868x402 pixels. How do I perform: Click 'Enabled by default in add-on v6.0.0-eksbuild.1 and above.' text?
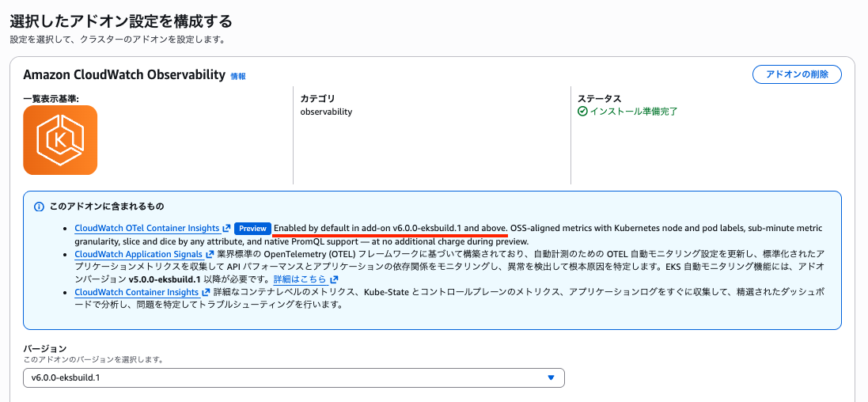pyautogui.click(x=391, y=228)
